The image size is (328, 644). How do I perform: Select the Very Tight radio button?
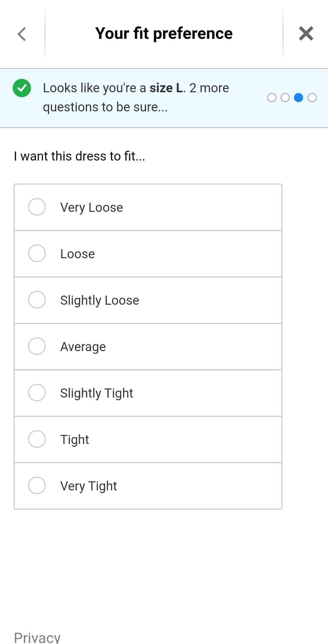pos(37,486)
